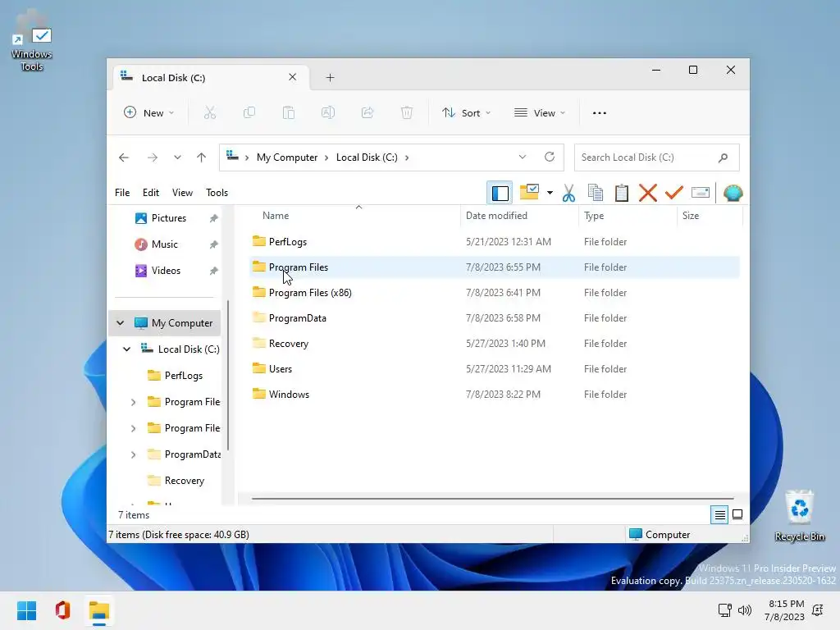Image resolution: width=840 pixels, height=630 pixels.
Task: Select the Program Files (x86) folder row
Action: (494, 293)
